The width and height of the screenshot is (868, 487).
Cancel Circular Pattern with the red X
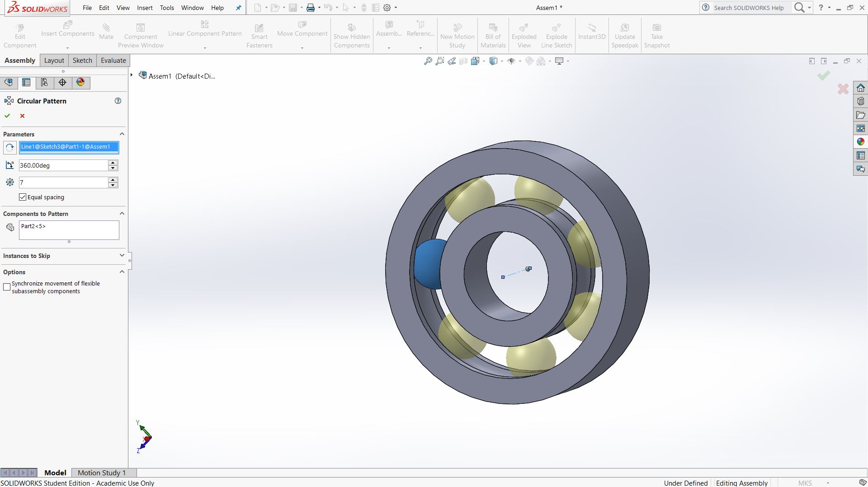(22, 116)
